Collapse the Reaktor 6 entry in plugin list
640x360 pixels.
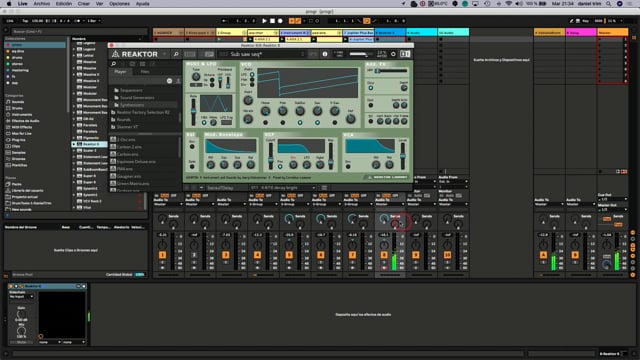pyautogui.click(x=74, y=144)
